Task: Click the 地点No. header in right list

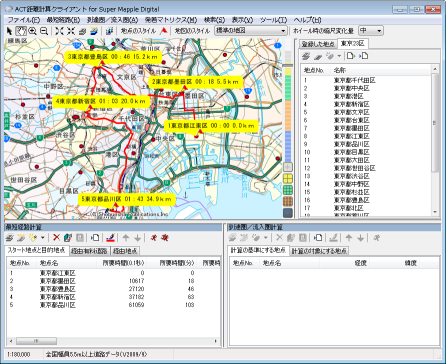Action: pos(315,70)
